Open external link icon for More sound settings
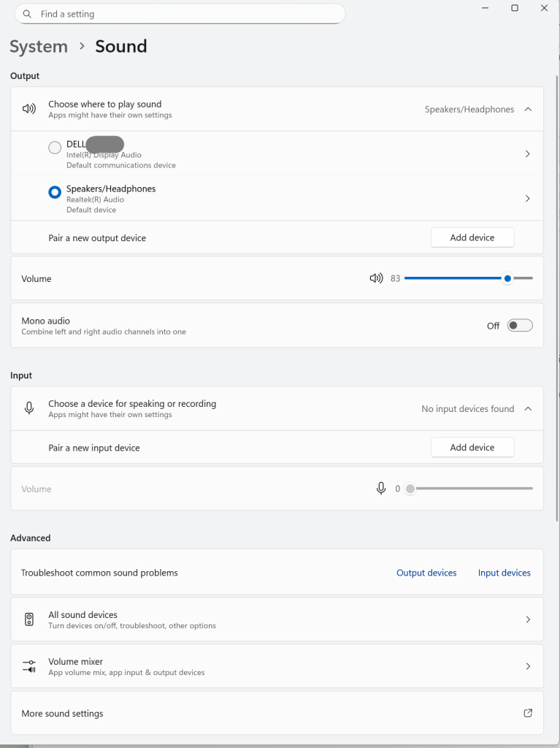 point(528,713)
